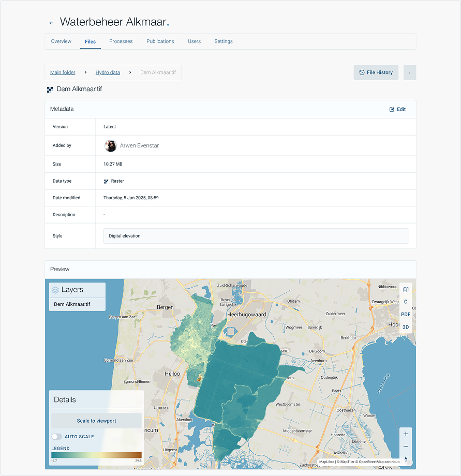The height and width of the screenshot is (476, 461).
Task: Export the map as PDF
Action: click(406, 315)
